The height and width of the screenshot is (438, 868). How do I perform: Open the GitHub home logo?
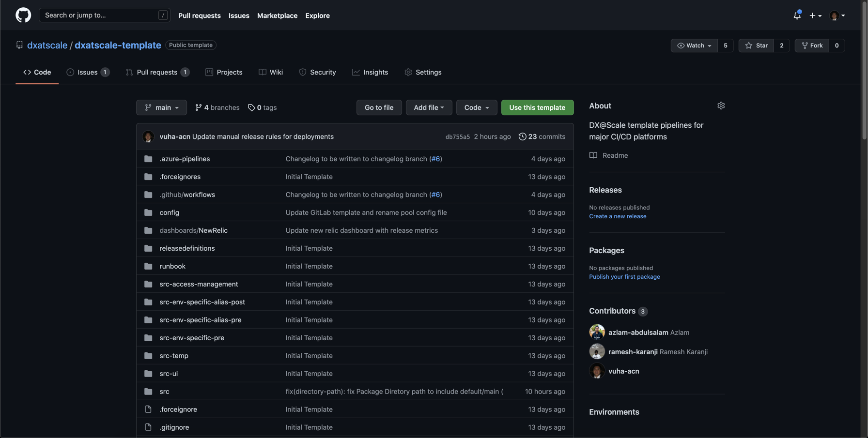tap(23, 15)
